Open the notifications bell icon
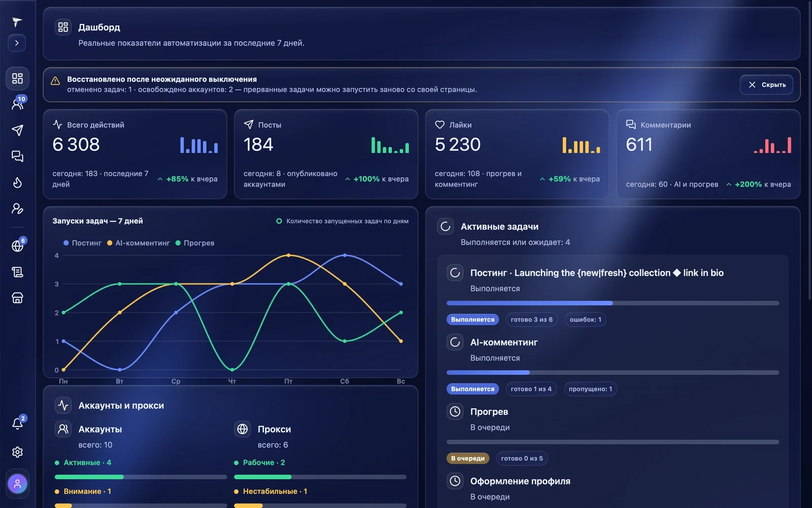 (x=17, y=424)
